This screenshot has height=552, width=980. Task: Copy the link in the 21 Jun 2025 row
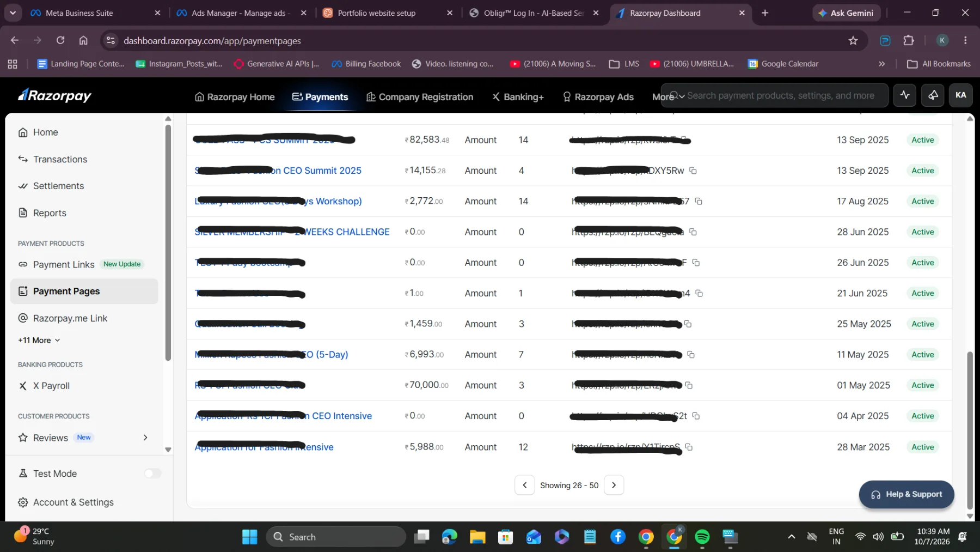699,293
